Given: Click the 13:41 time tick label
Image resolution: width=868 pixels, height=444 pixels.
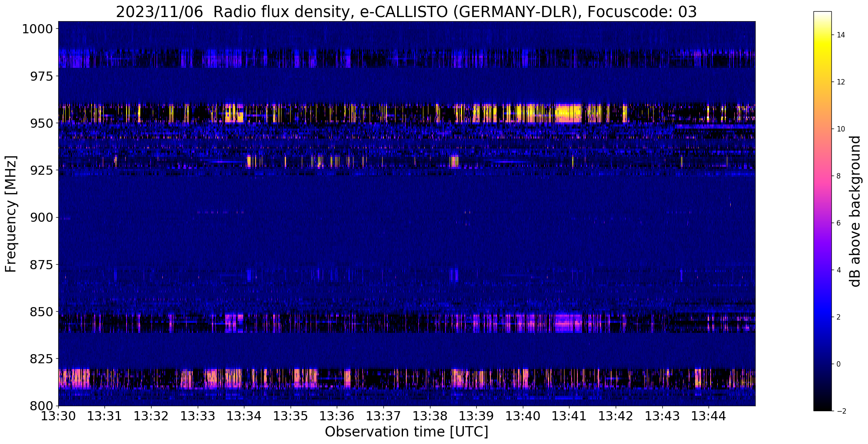Looking at the screenshot, I should point(570,416).
